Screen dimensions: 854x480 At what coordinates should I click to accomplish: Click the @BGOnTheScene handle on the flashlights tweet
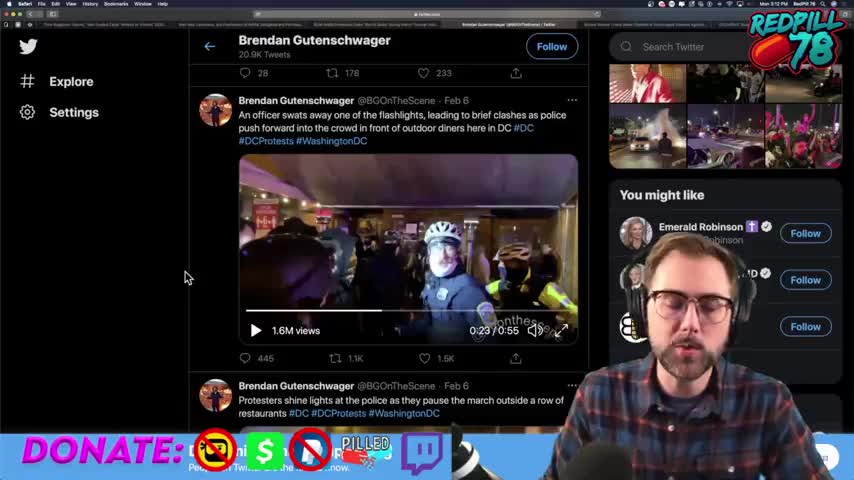[396, 101]
